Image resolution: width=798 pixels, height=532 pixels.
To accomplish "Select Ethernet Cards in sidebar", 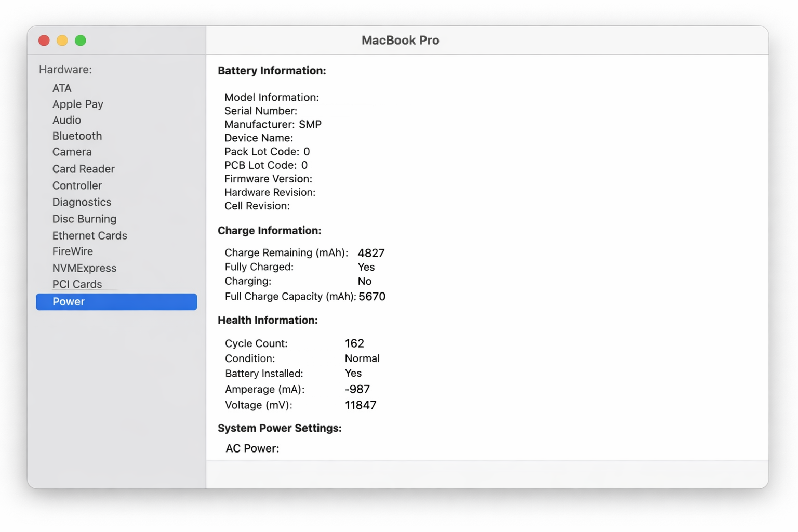I will 89,235.
